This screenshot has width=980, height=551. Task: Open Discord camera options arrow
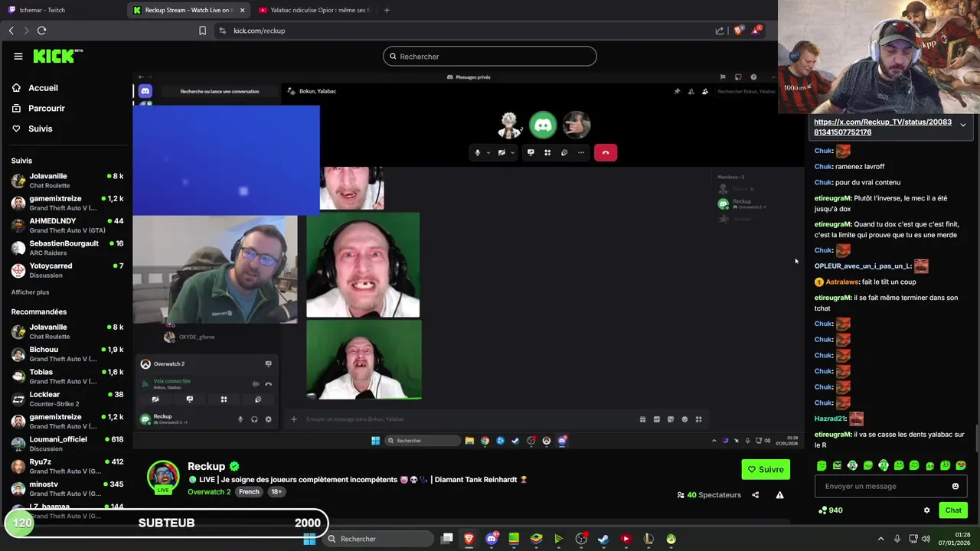[512, 152]
